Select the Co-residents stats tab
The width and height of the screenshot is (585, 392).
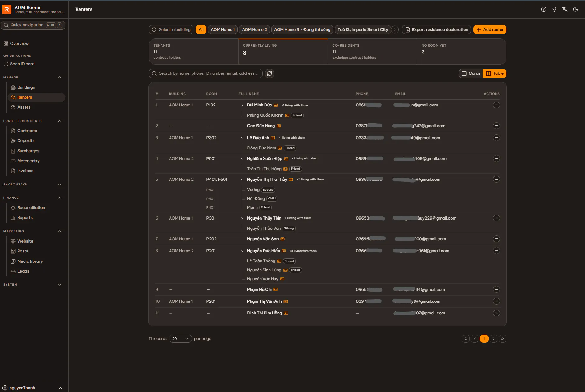coord(372,51)
